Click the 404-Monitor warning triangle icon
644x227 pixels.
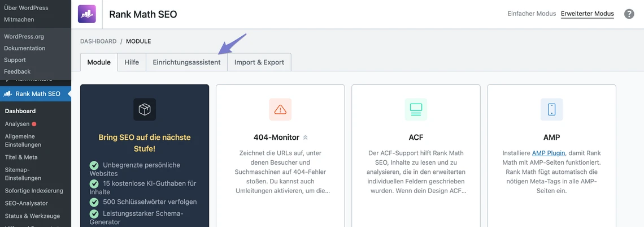click(280, 109)
